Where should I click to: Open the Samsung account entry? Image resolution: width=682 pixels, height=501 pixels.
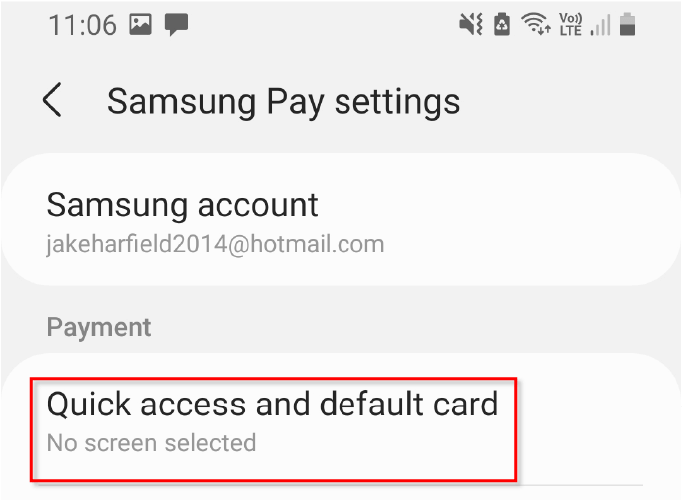click(x=341, y=219)
